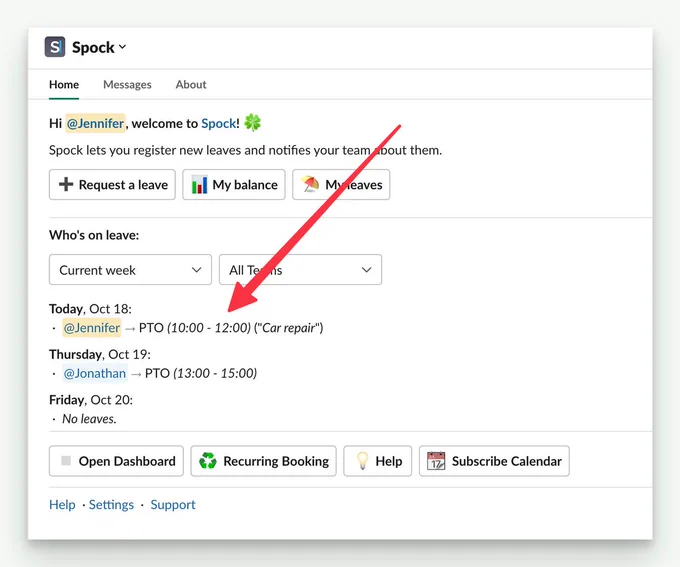Click the Help button with the light bulb
The image size is (680, 567).
tap(378, 461)
